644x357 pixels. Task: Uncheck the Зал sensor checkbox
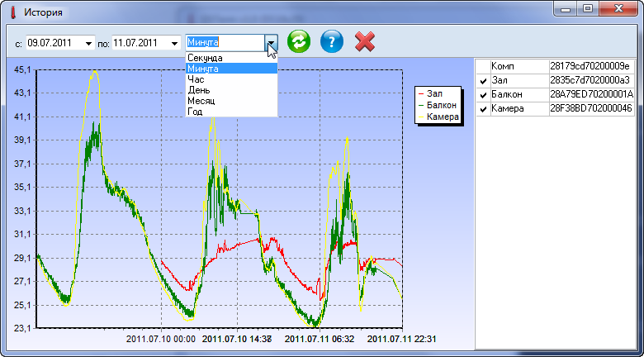point(483,82)
